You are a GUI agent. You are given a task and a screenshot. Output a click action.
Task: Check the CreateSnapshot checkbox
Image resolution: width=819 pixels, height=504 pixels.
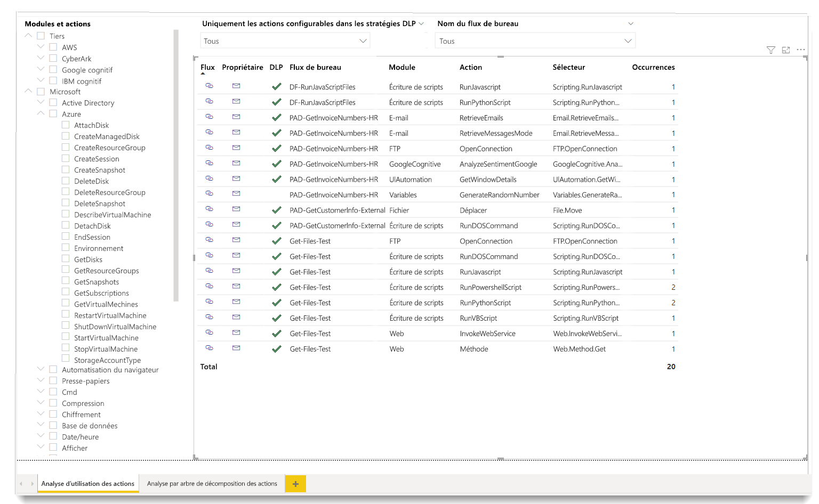tap(66, 169)
